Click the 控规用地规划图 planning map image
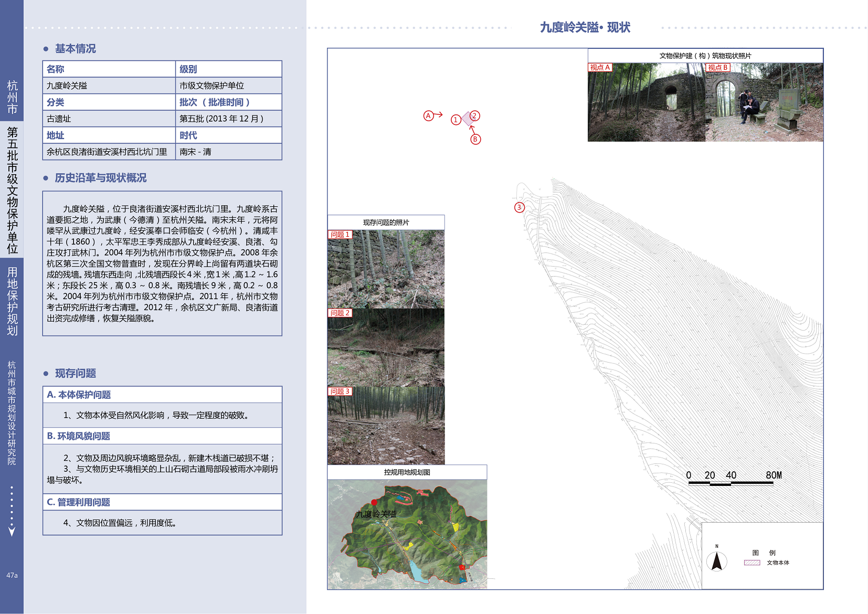 (x=407, y=534)
